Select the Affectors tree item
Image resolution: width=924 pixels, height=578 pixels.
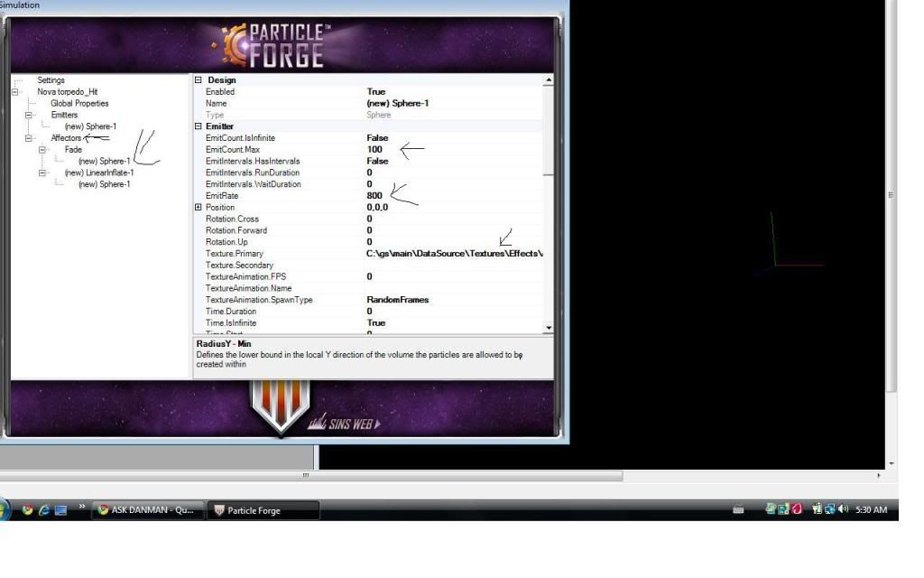[66, 138]
